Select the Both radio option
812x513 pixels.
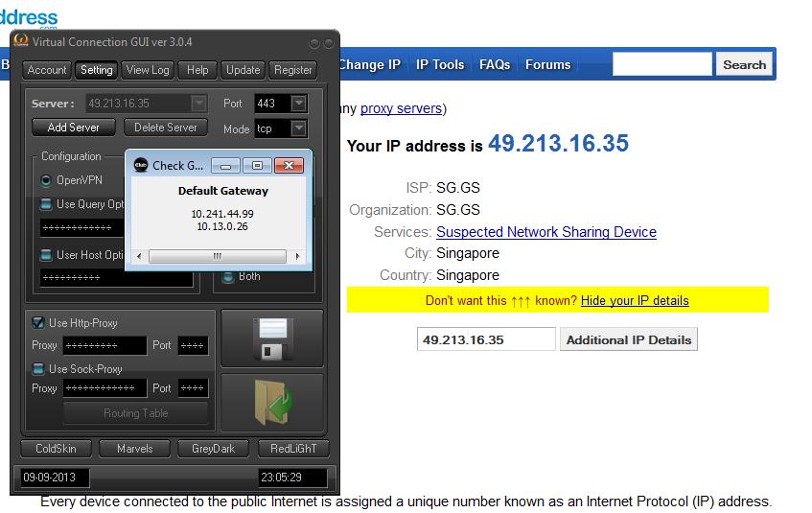tap(228, 277)
